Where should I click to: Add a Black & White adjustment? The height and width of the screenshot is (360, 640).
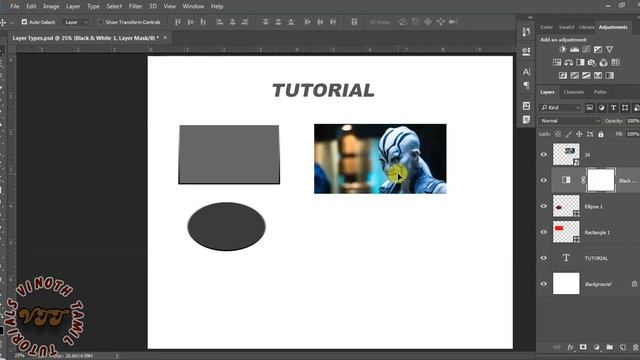(x=580, y=62)
